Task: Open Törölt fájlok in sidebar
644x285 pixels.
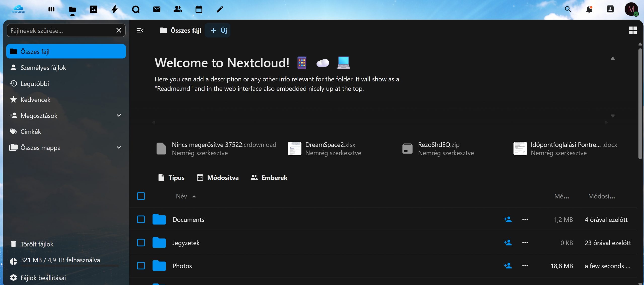Action: coord(37,244)
